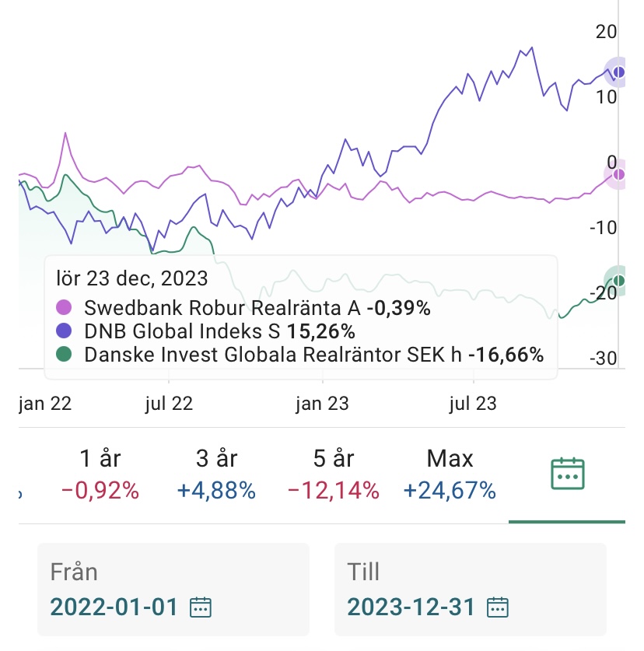This screenshot has height=651, width=644.
Task: Open the custom date range calendar tab
Action: 567,473
